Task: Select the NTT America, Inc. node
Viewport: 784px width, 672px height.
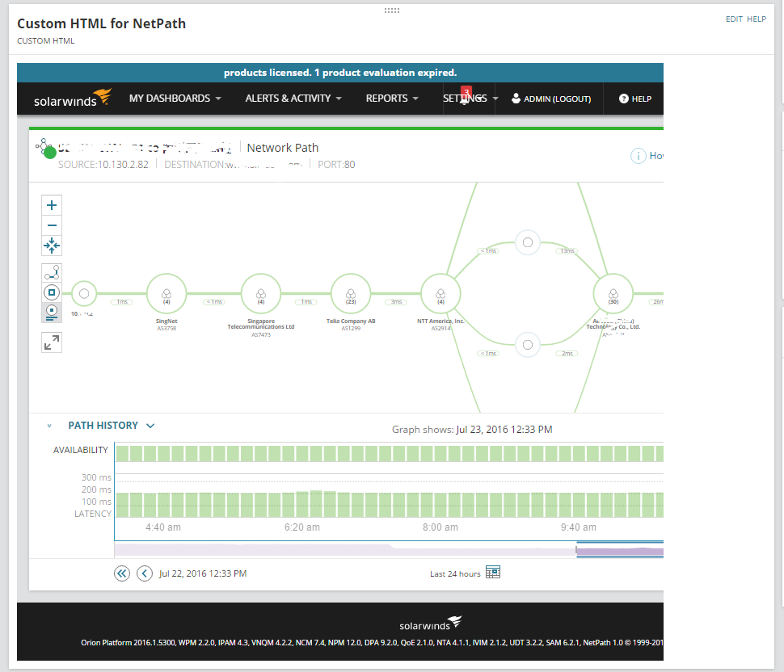Action: 440,294
